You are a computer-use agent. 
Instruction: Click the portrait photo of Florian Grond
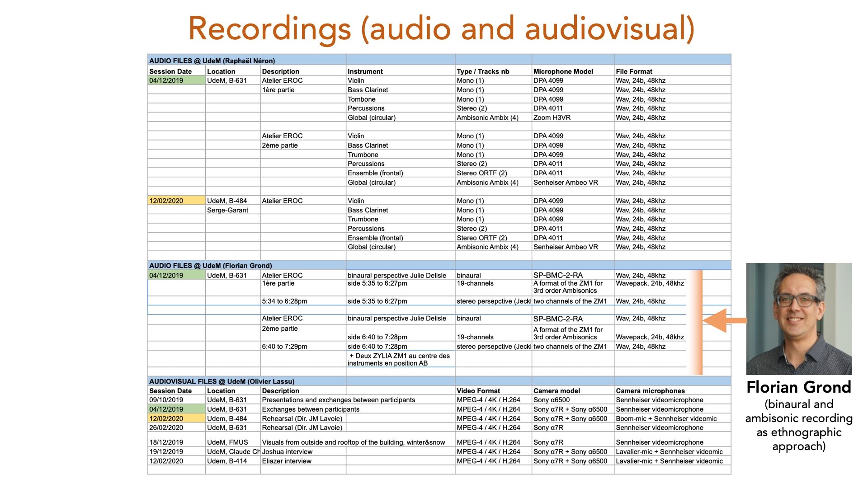pyautogui.click(x=799, y=319)
